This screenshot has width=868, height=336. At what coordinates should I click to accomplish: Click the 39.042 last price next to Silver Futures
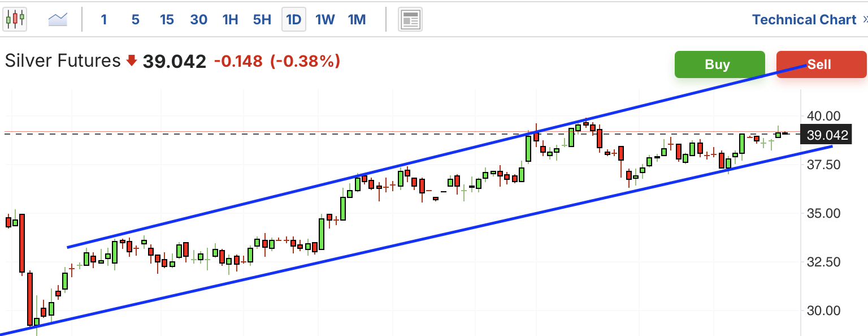[x=174, y=61]
